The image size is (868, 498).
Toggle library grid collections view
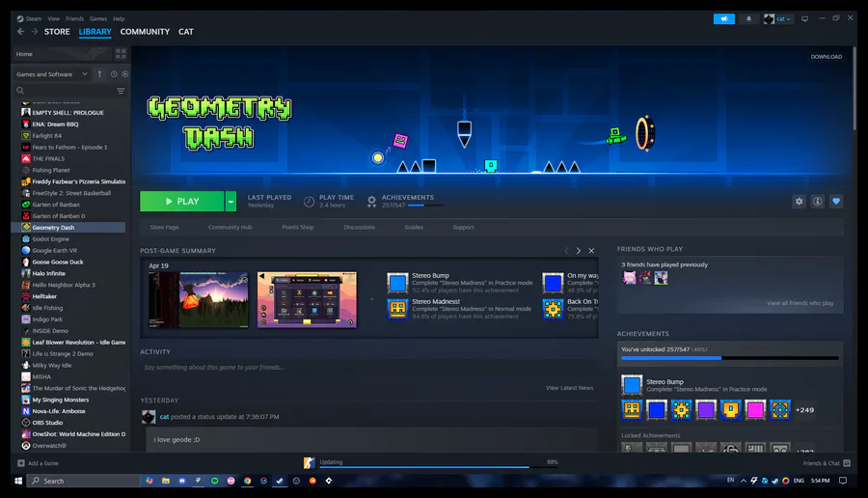pyautogui.click(x=121, y=54)
